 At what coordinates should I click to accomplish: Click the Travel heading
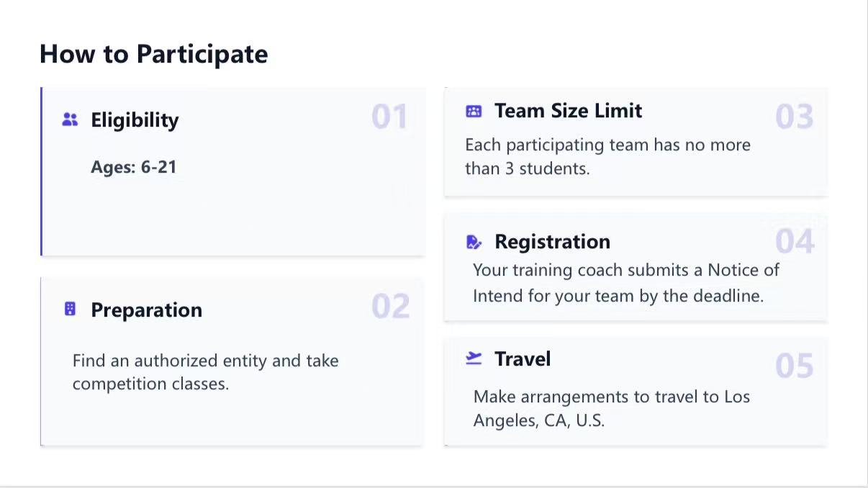click(523, 359)
